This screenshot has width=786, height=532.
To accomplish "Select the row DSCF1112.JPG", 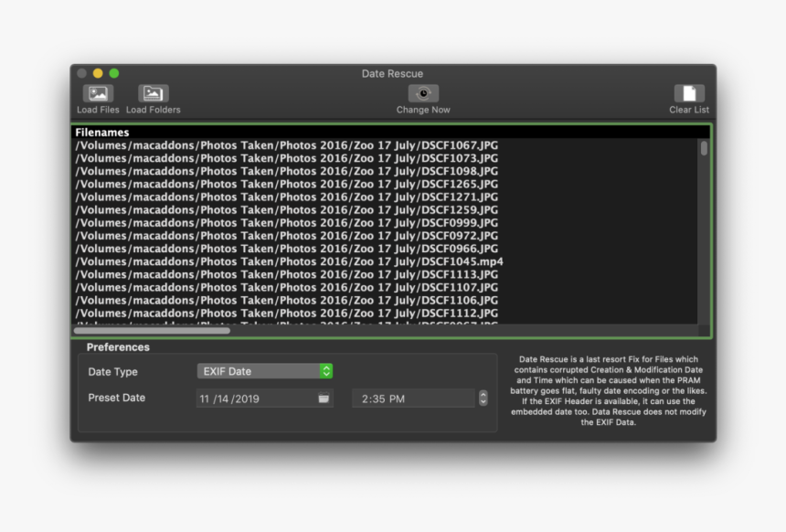I will point(385,314).
